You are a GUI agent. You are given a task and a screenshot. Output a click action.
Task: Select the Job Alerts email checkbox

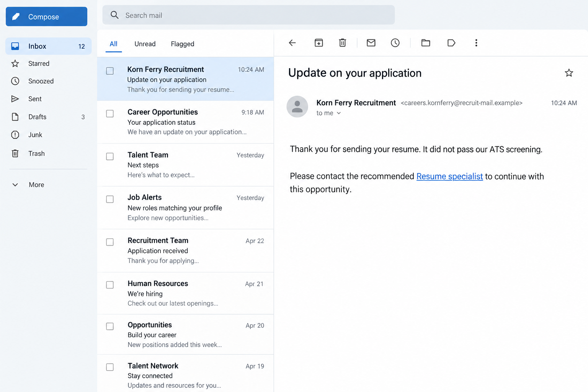tap(110, 199)
